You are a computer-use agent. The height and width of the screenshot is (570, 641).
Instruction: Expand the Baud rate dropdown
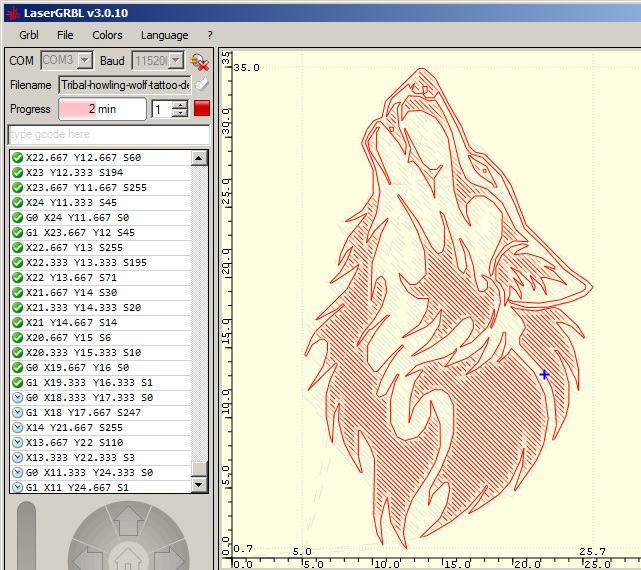tap(176, 61)
